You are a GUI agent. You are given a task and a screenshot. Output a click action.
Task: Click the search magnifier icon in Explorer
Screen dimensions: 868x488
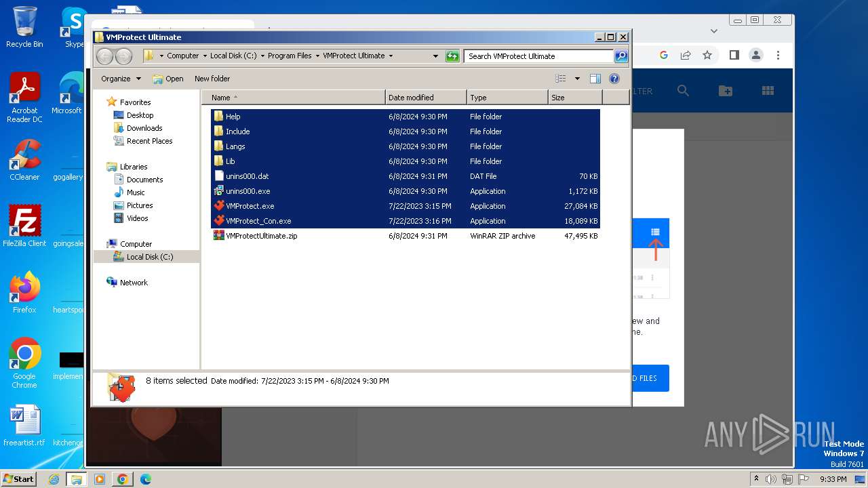[621, 56]
